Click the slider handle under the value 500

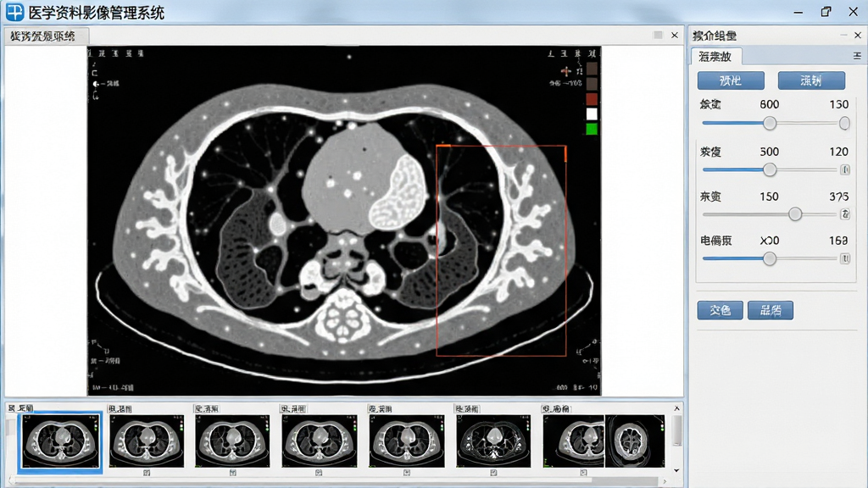pyautogui.click(x=770, y=169)
